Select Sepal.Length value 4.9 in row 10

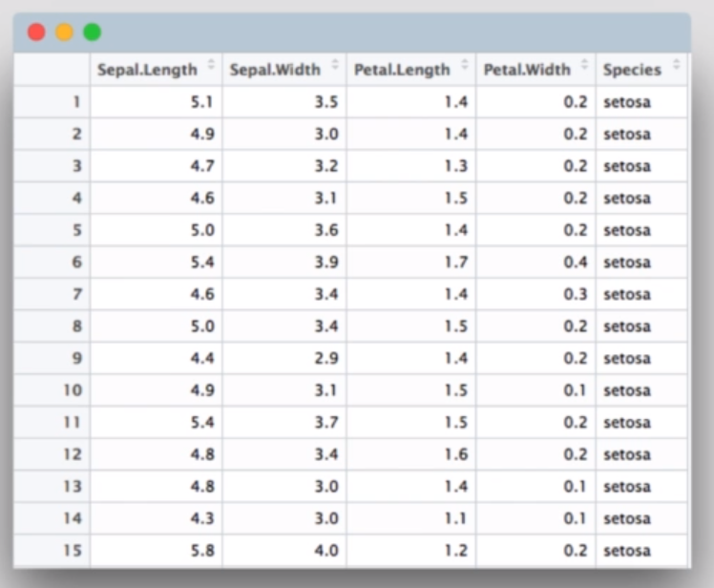coord(157,390)
